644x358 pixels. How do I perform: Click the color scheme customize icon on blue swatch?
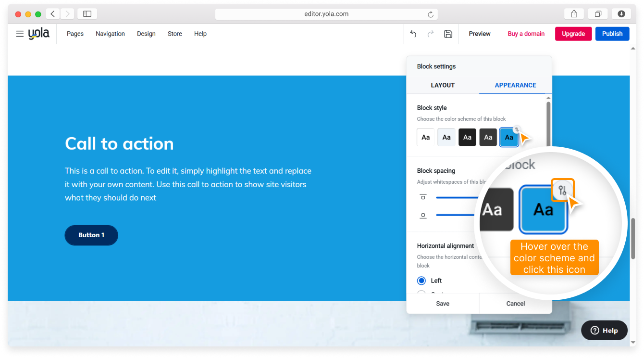[517, 129]
